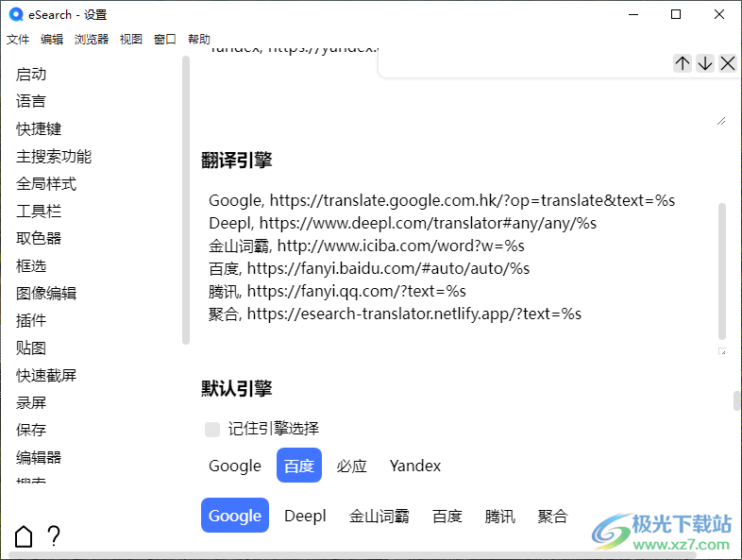The width and height of the screenshot is (742, 560).
Task: Select Yandex as default search engine
Action: tap(415, 466)
